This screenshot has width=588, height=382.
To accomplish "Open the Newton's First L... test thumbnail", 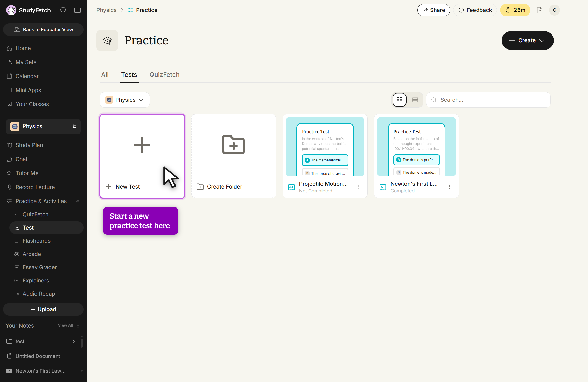I will tap(416, 147).
